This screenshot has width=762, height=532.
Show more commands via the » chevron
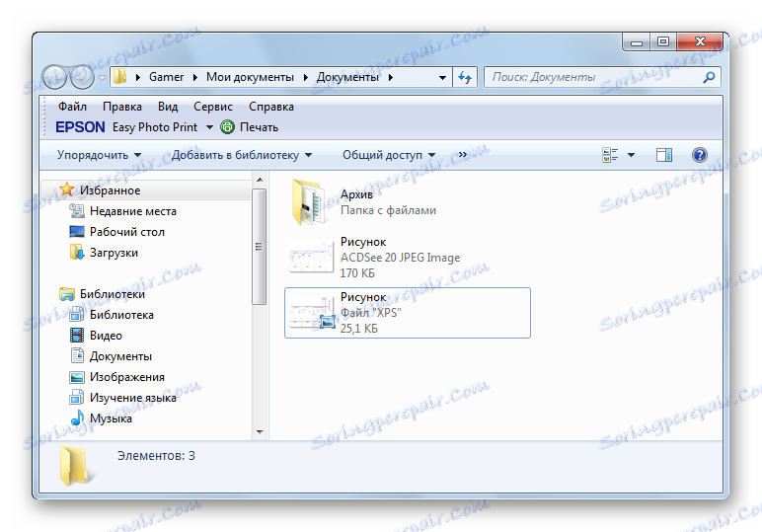tap(463, 155)
